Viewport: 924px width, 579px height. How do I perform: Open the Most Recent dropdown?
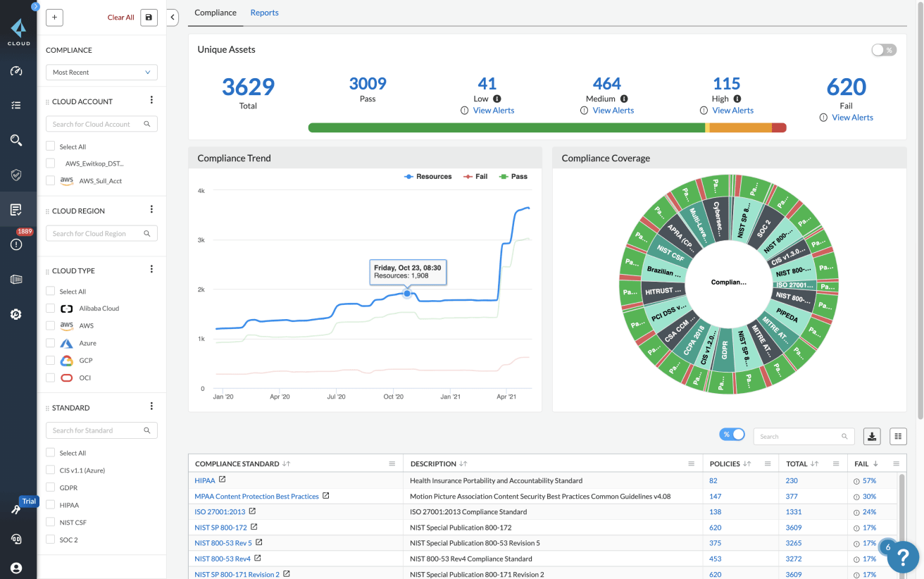(x=101, y=73)
